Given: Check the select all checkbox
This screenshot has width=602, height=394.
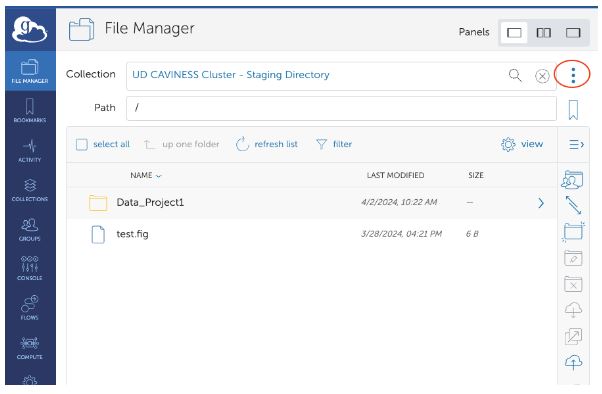Looking at the screenshot, I should (x=82, y=145).
